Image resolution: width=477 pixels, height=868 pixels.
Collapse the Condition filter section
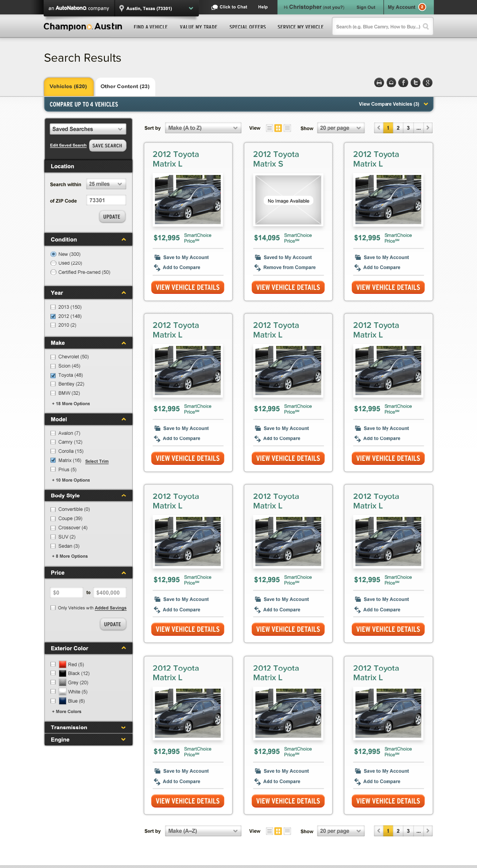click(x=124, y=239)
